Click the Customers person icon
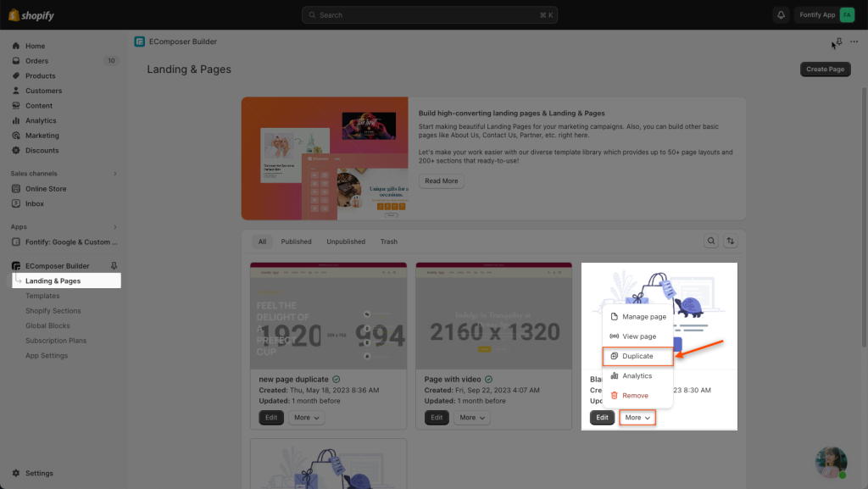This screenshot has height=489, width=868. [x=16, y=91]
